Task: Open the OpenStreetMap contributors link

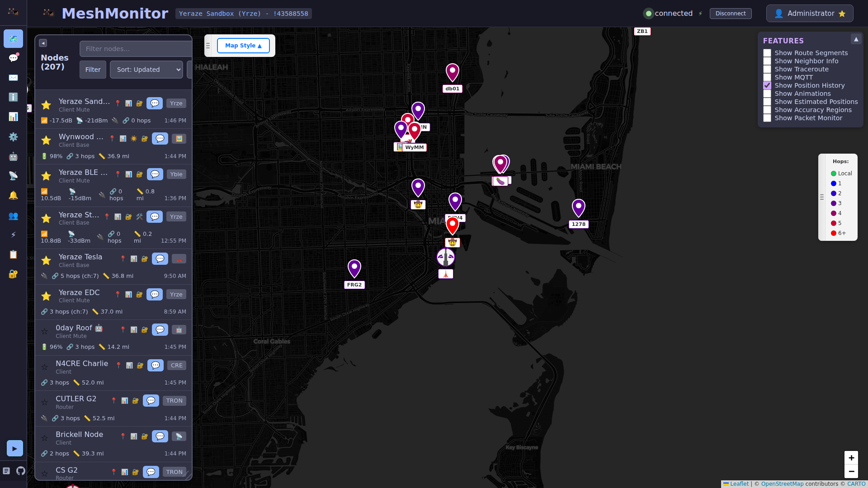Action: 783,483
